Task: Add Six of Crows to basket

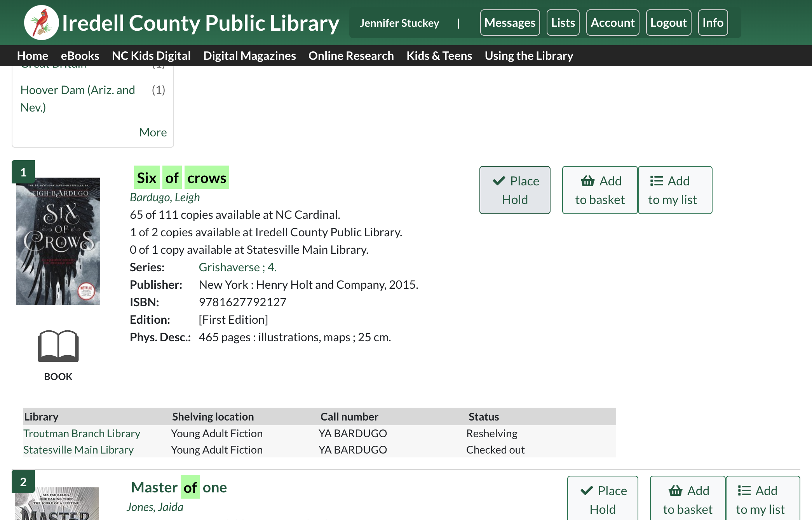Action: point(600,190)
